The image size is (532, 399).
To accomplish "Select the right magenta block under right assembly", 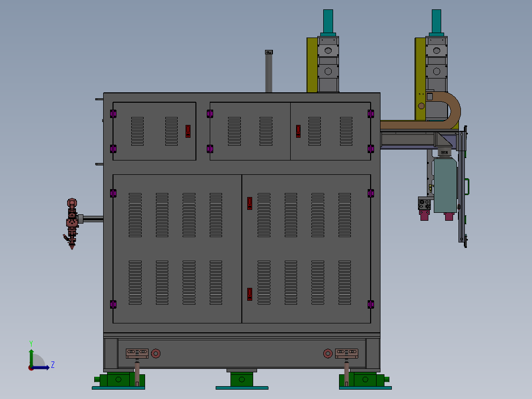I will click(x=449, y=216).
